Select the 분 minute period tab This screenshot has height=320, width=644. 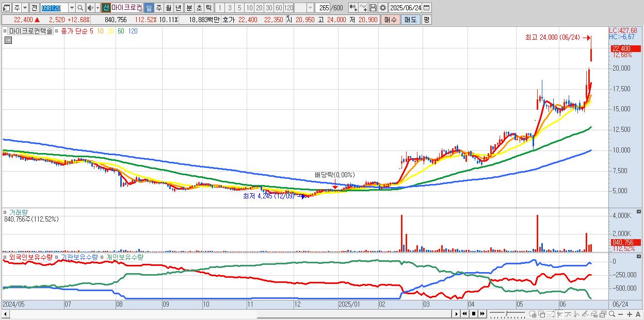coord(189,8)
